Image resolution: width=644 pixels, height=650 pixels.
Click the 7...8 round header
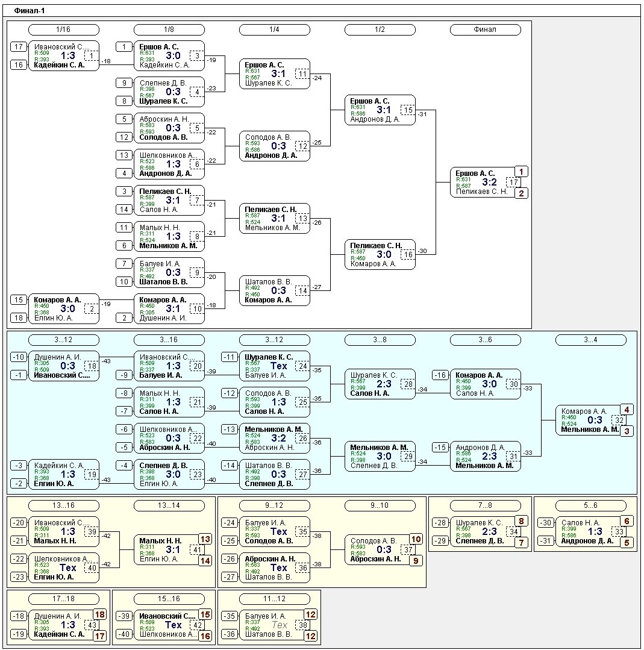click(x=485, y=506)
